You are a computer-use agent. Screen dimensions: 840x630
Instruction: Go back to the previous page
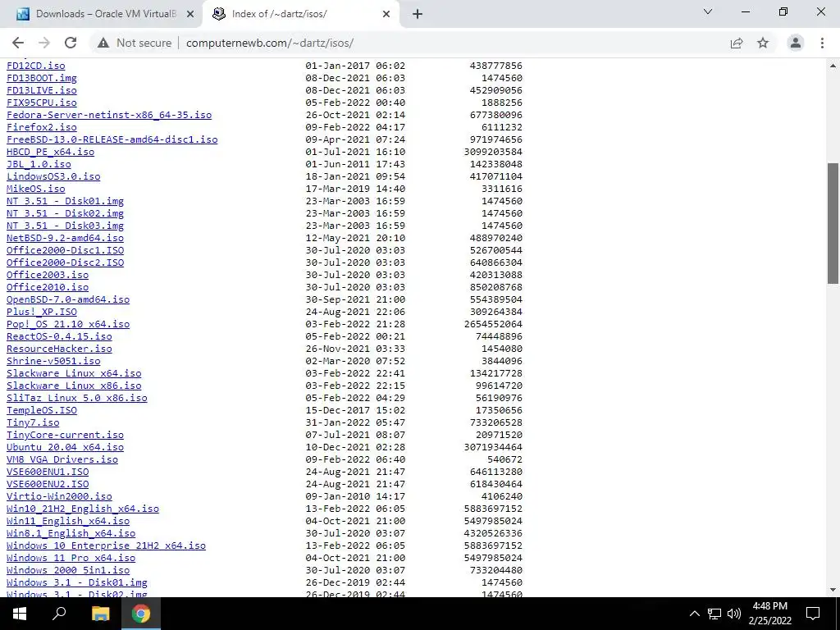pyautogui.click(x=18, y=43)
